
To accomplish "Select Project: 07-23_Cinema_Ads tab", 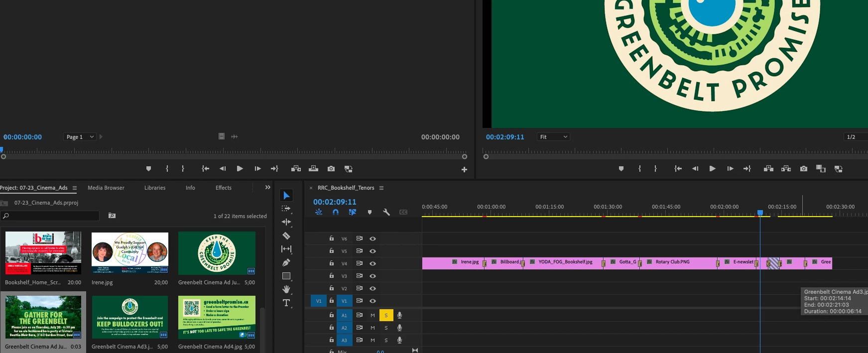I will pyautogui.click(x=34, y=188).
